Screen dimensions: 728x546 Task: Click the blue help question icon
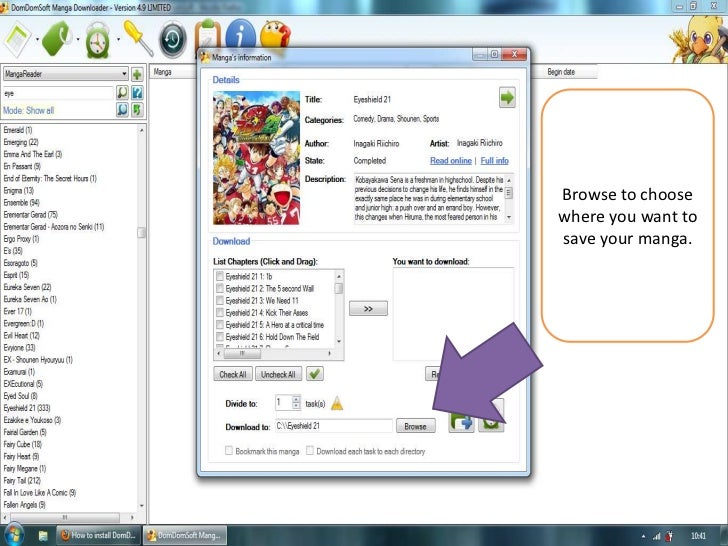point(137,92)
